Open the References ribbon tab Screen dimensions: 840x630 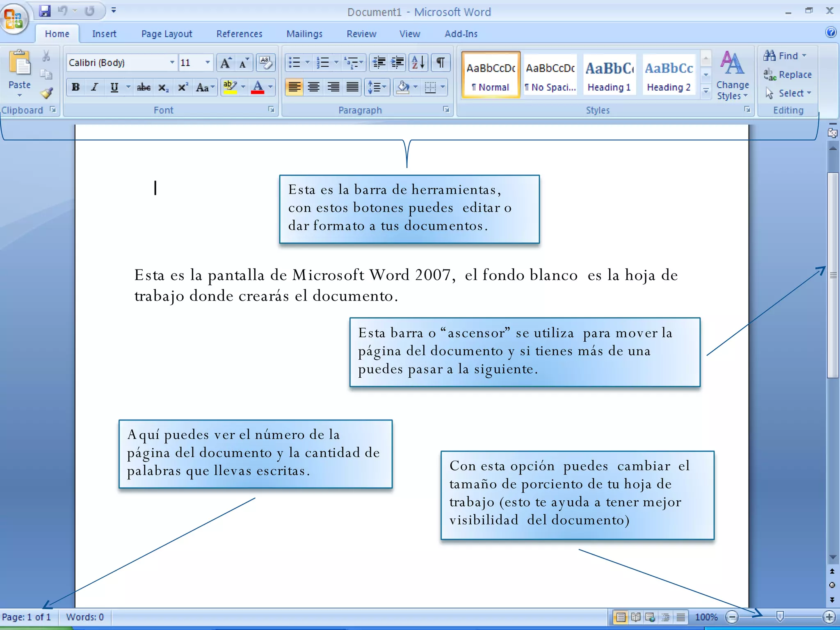[240, 34]
